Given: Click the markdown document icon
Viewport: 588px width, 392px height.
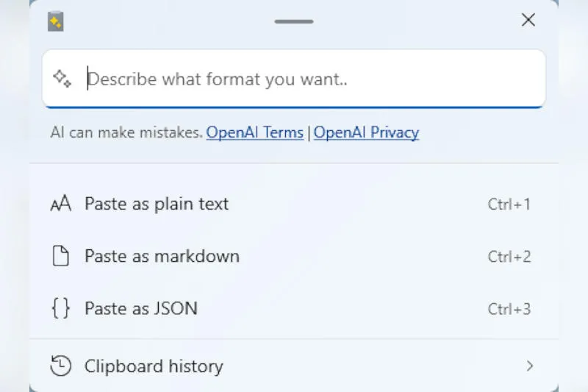Looking at the screenshot, I should 61,257.
